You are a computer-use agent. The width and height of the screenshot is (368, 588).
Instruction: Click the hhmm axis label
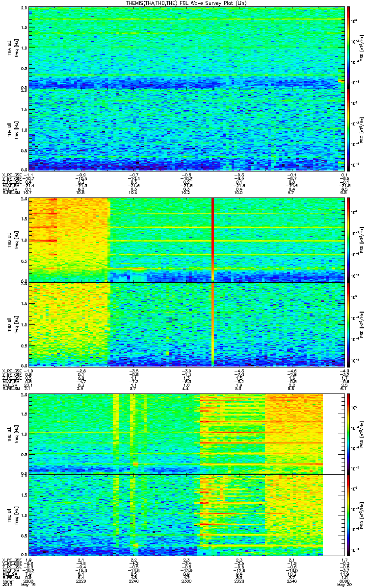(8, 581)
